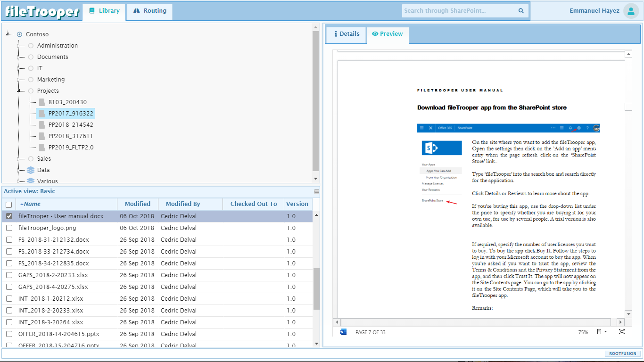Select the FS_2018-33-212734.docx file row
644x362 pixels.
(x=157, y=251)
